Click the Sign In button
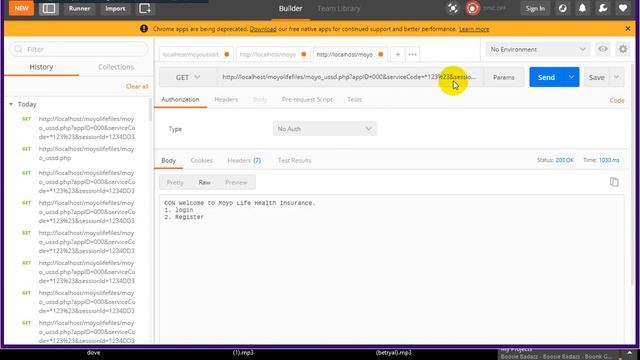 click(x=535, y=9)
